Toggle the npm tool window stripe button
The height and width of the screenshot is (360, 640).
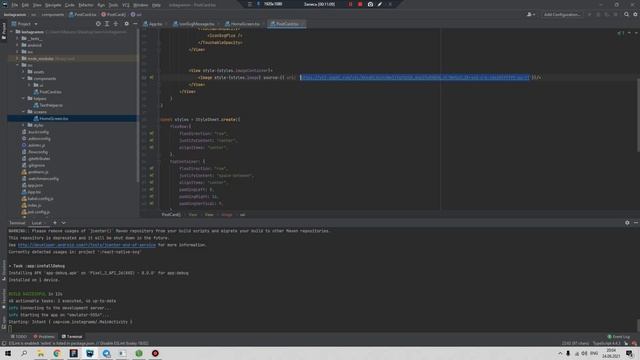(x=4, y=322)
